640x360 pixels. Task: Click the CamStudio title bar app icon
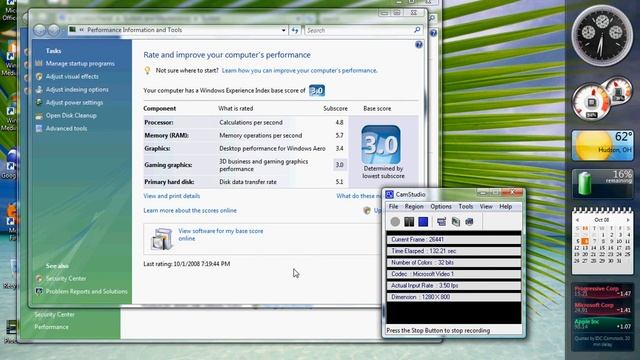pos(389,195)
